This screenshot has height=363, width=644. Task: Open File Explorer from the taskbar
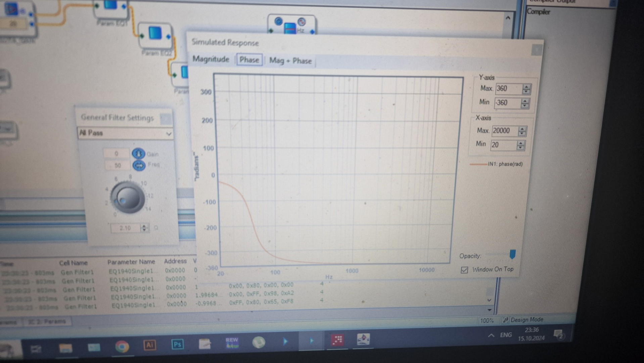click(x=65, y=348)
